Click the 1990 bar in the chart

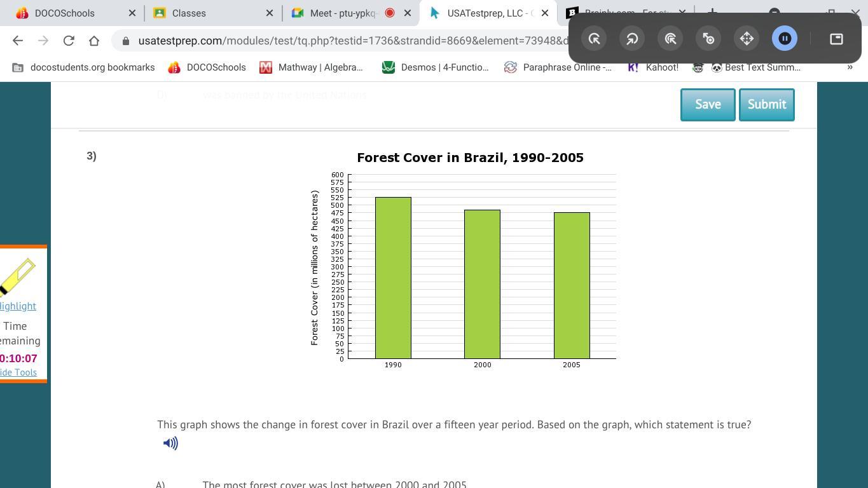pos(393,278)
